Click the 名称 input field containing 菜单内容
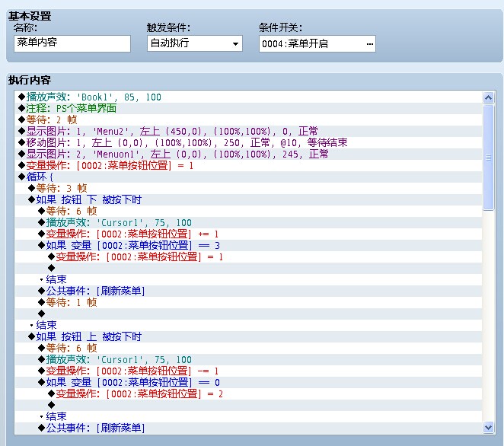This screenshot has height=446, width=504. point(72,43)
